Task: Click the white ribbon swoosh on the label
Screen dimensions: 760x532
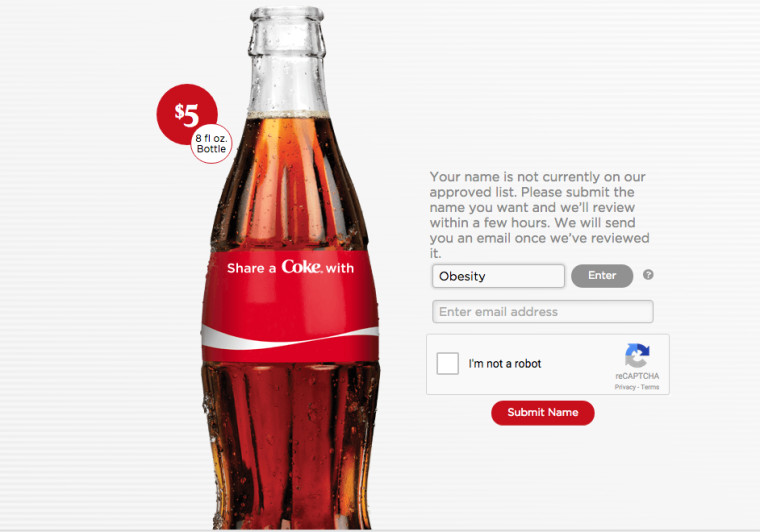Action: click(x=290, y=338)
